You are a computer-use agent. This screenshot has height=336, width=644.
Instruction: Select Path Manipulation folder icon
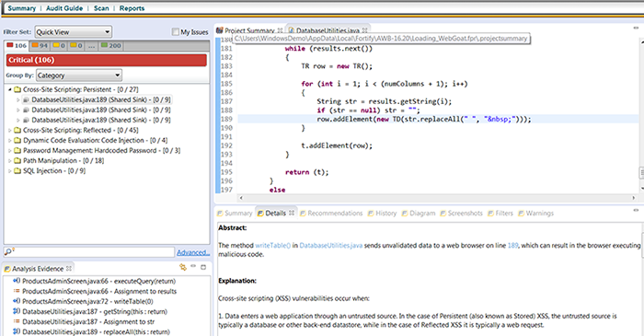click(x=17, y=160)
